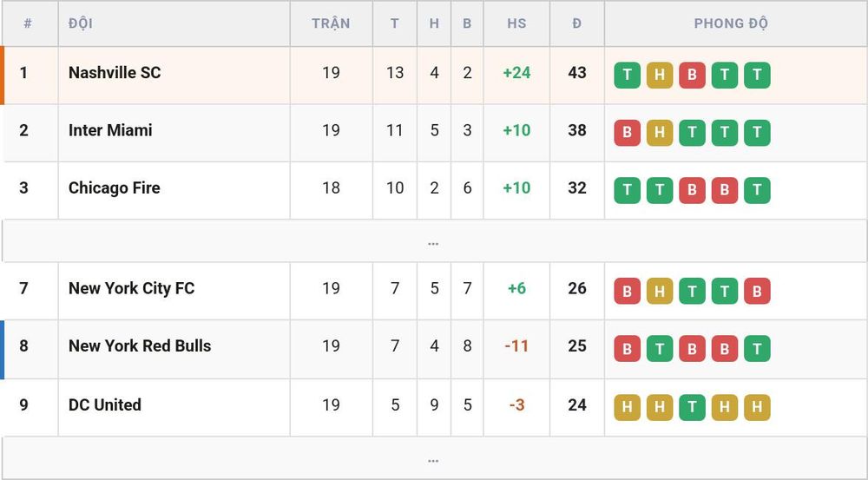Image resolution: width=868 pixels, height=480 pixels.
Task: Click Nashville SC's first green T form badge
Action: (627, 76)
